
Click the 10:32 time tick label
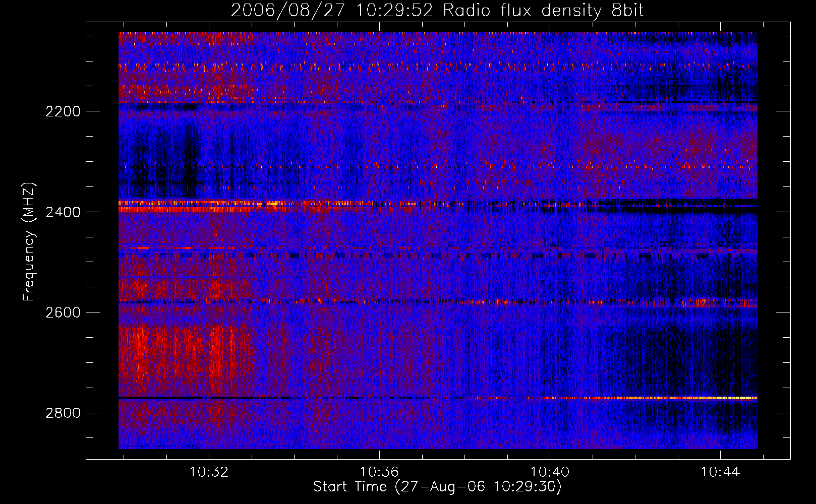(209, 472)
